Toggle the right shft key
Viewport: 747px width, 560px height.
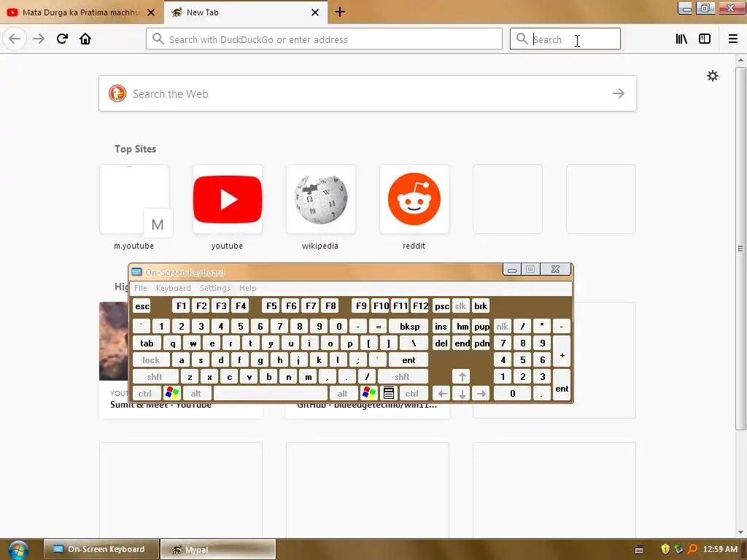[402, 377]
